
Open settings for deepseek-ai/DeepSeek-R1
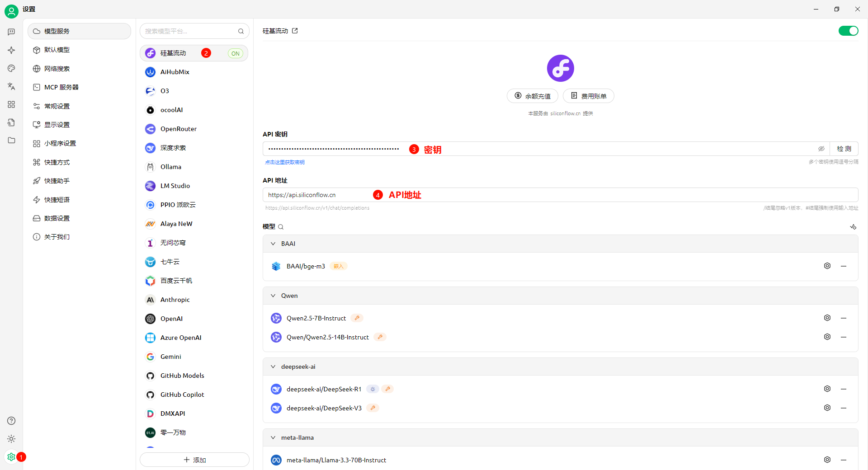pos(827,389)
